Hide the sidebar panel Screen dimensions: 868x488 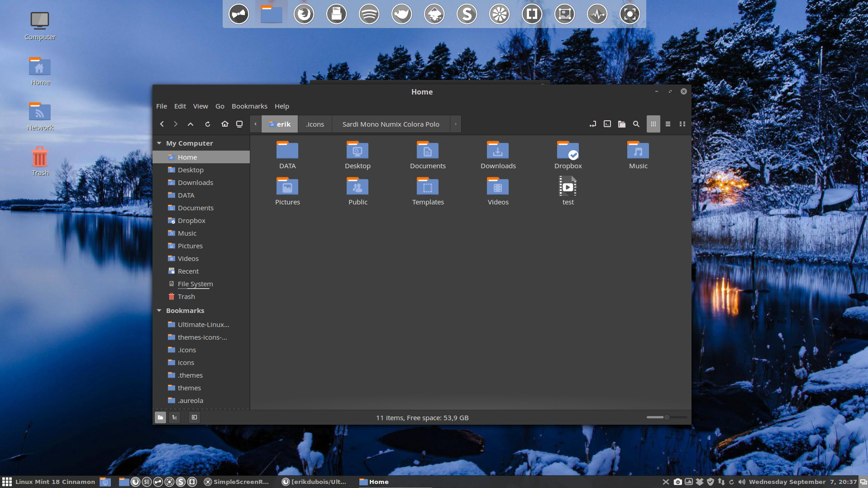[194, 417]
